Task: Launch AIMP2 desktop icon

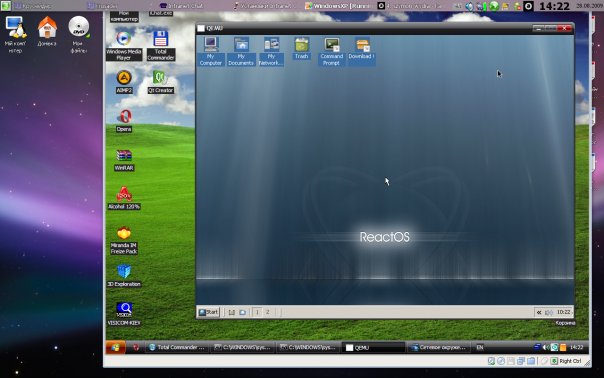Action: [124, 82]
